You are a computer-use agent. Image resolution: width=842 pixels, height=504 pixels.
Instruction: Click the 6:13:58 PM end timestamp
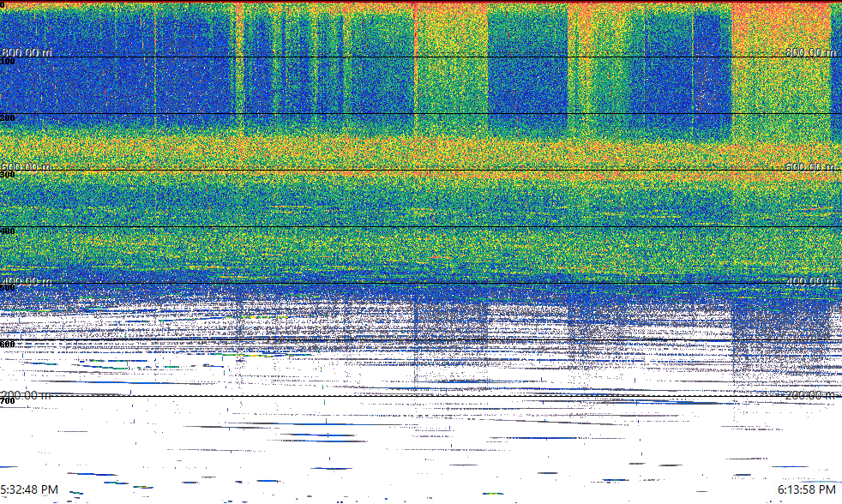coord(807,489)
